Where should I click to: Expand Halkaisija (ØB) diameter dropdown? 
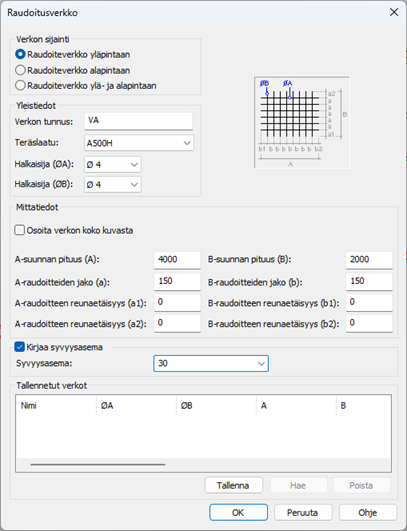[112, 185]
